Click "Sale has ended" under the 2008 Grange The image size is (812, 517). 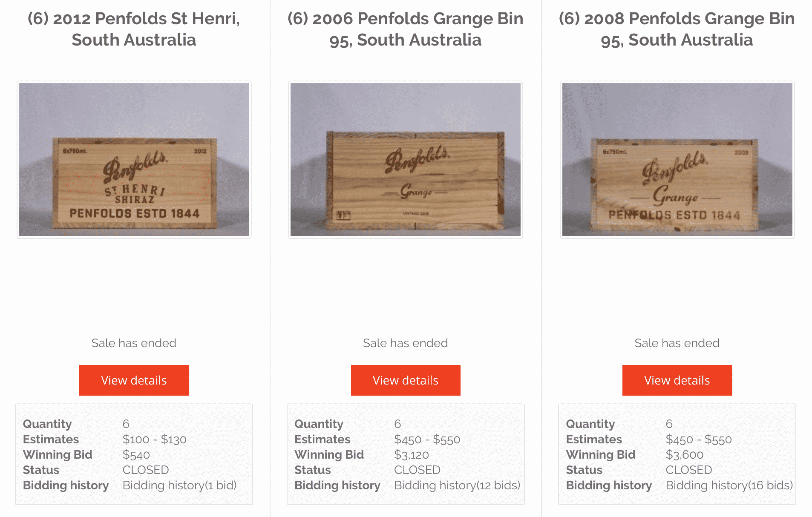(677, 343)
